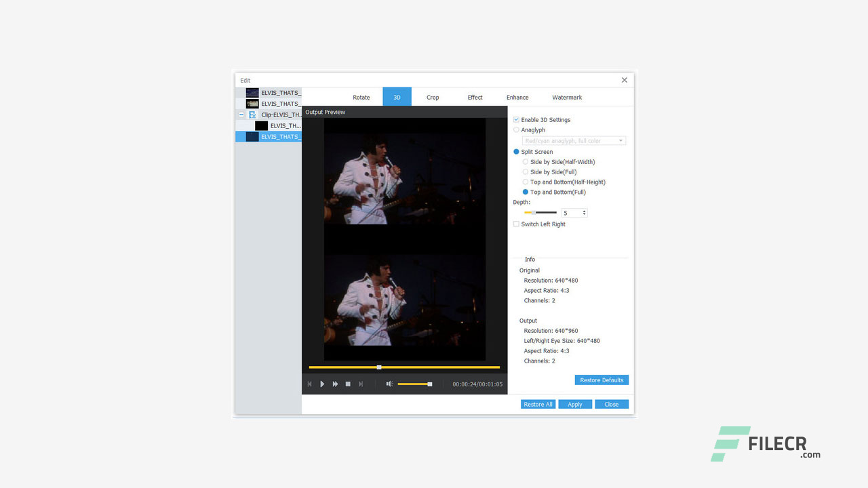Jump to previous frame in preview controls
This screenshot has width=868, height=488.
309,384
